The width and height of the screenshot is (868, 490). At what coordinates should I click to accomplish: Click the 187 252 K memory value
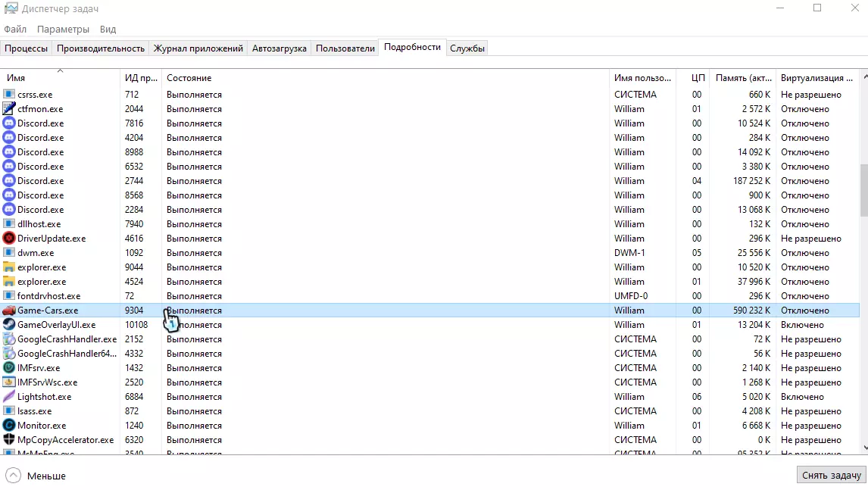pos(752,181)
